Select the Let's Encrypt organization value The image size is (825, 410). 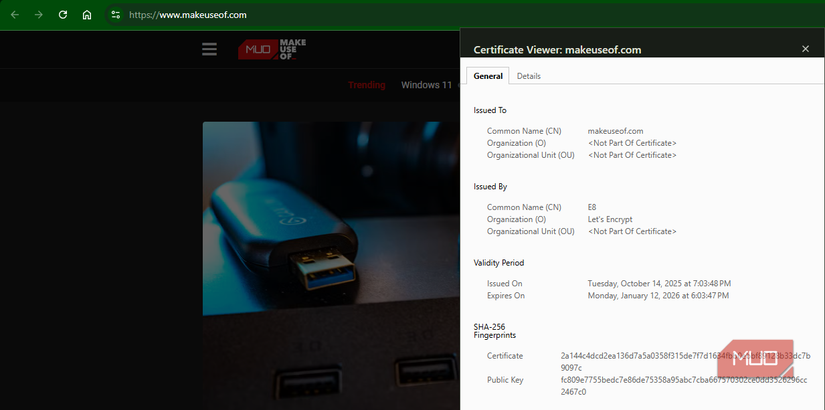coord(610,219)
